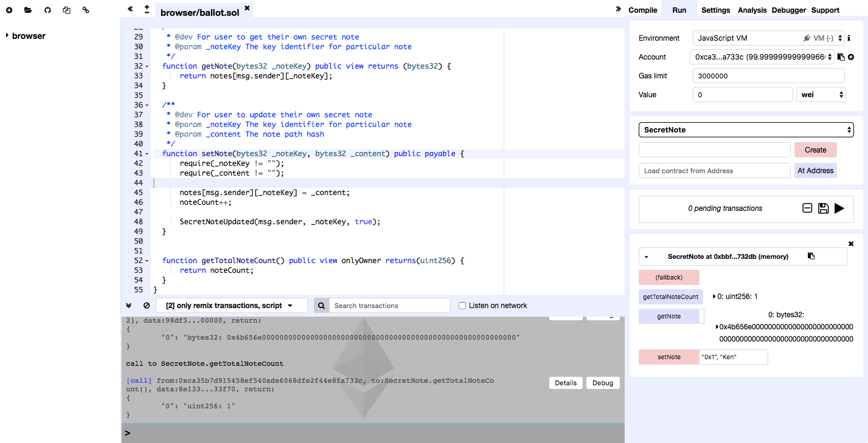Remove the SecretNote contract instance
The height and width of the screenshot is (443, 868).
(x=851, y=244)
